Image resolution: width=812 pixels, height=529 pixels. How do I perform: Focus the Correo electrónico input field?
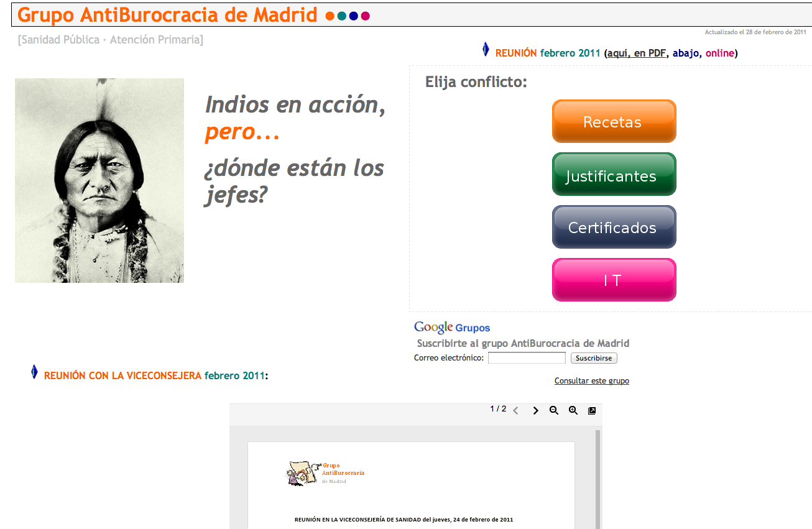point(527,358)
